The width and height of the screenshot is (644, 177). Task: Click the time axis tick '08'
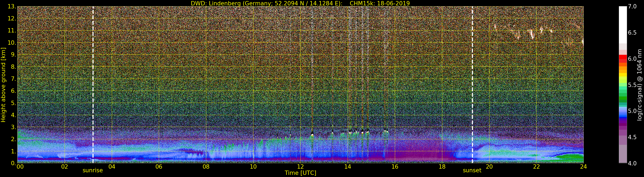pyautogui.click(x=206, y=167)
